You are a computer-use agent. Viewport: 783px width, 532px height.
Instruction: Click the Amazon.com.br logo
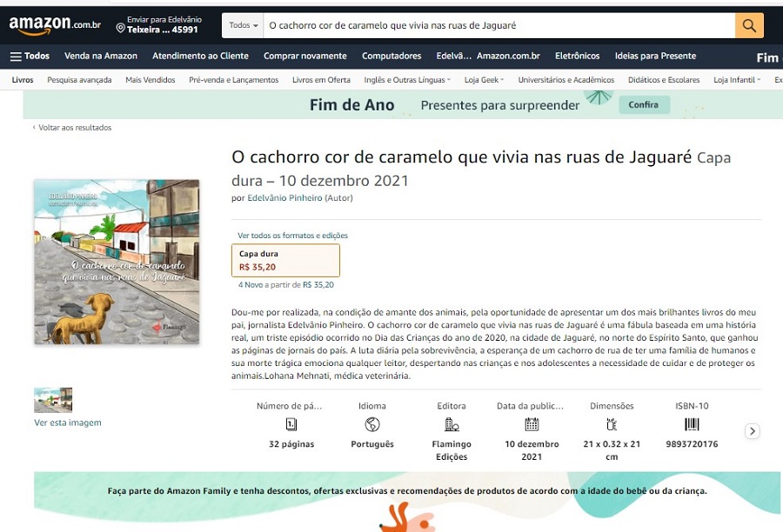coord(55,25)
